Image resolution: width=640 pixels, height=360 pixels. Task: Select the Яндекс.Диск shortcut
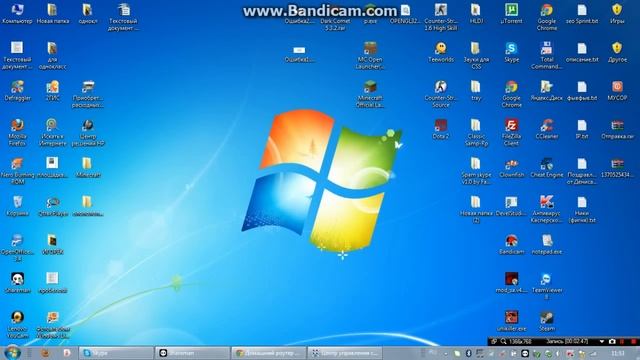pos(547,91)
